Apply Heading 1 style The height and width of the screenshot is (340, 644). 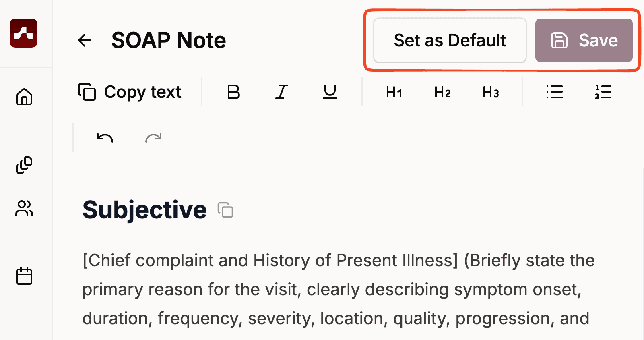(x=394, y=93)
